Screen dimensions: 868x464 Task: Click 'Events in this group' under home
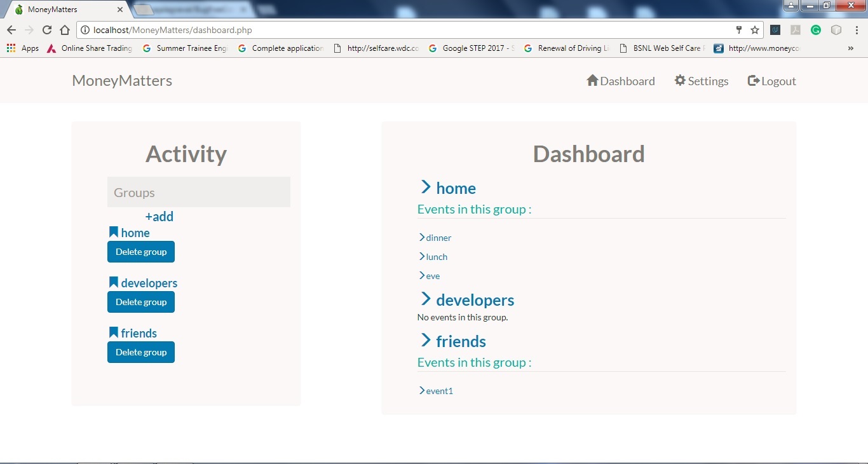[474, 209]
